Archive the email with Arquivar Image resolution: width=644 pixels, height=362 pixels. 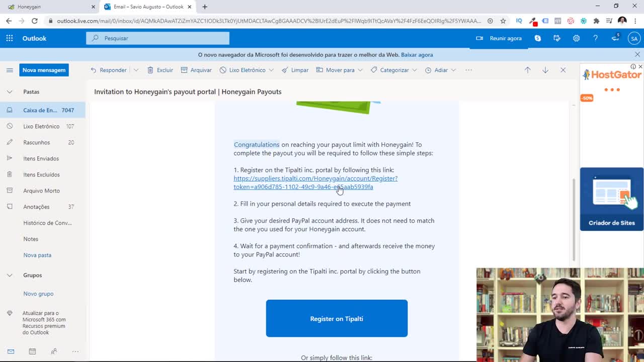point(196,70)
